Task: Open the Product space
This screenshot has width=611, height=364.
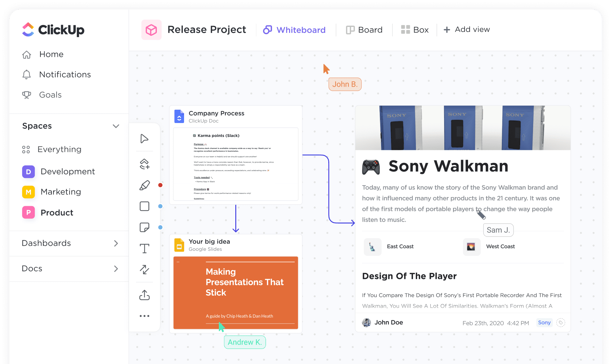Action: (57, 213)
